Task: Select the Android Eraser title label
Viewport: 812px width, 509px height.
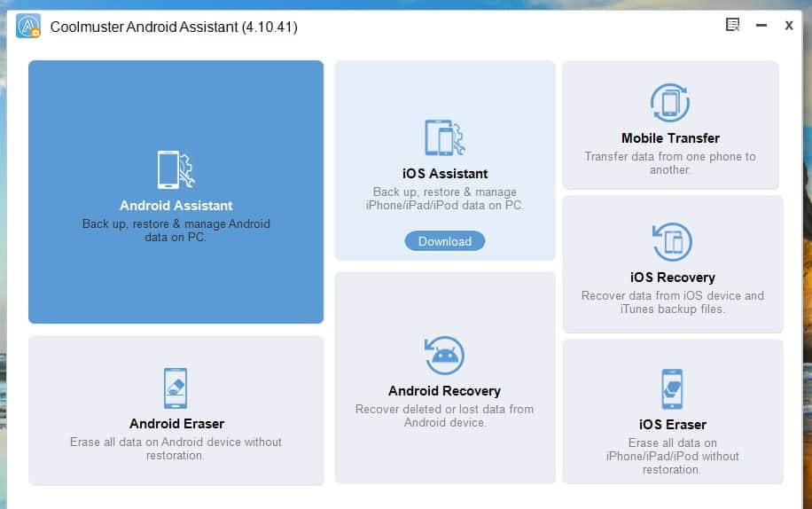Action: click(176, 424)
